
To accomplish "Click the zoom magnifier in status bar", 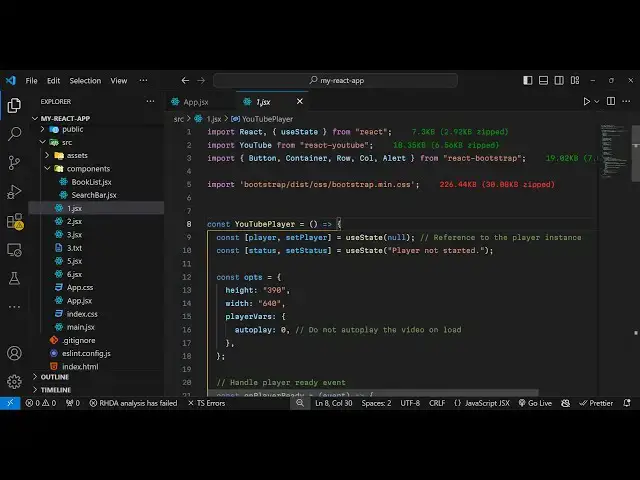I will [300, 403].
